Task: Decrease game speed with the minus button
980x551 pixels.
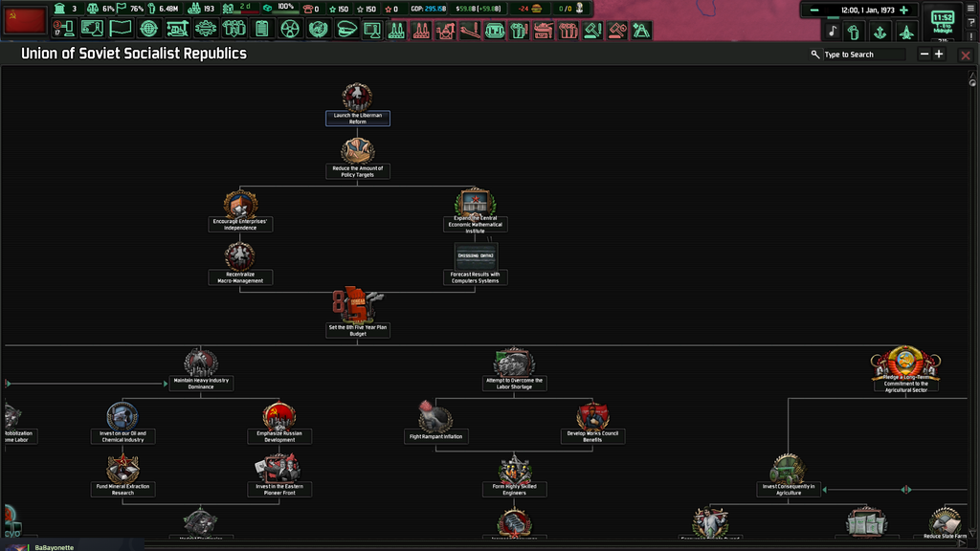Action: [x=814, y=10]
